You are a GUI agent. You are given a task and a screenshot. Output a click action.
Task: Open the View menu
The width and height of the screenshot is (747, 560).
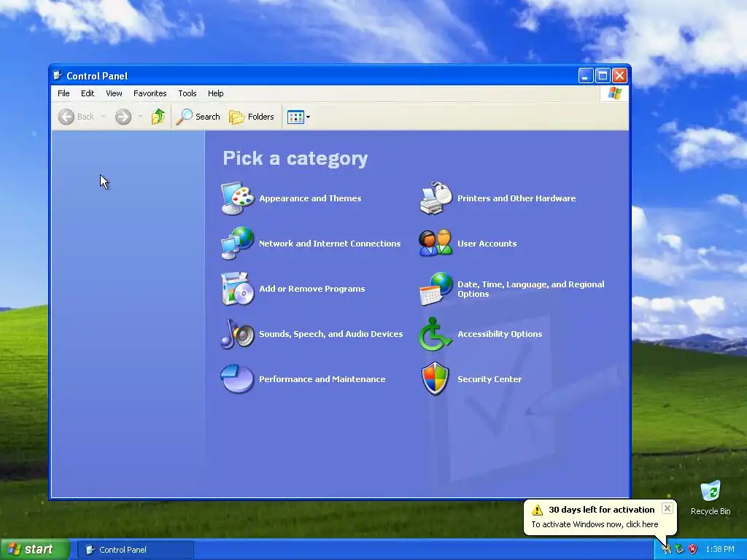[x=114, y=93]
